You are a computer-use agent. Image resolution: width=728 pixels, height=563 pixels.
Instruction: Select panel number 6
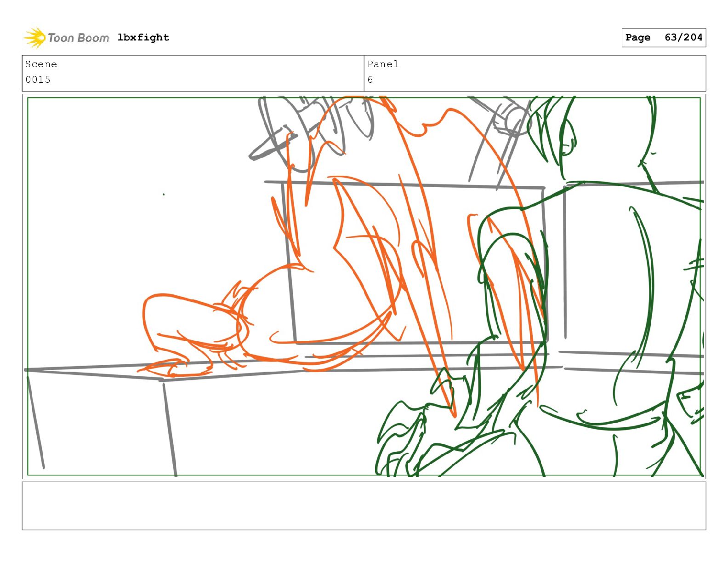tap(370, 80)
